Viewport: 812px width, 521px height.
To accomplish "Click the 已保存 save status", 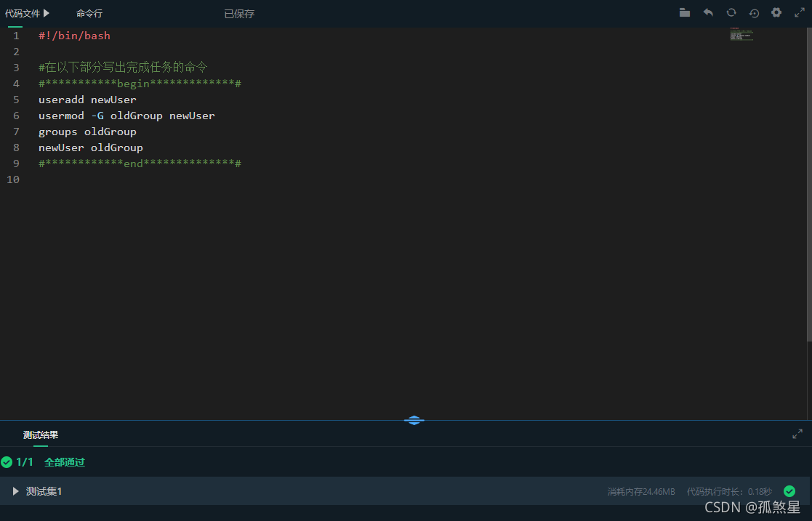I will click(x=238, y=12).
